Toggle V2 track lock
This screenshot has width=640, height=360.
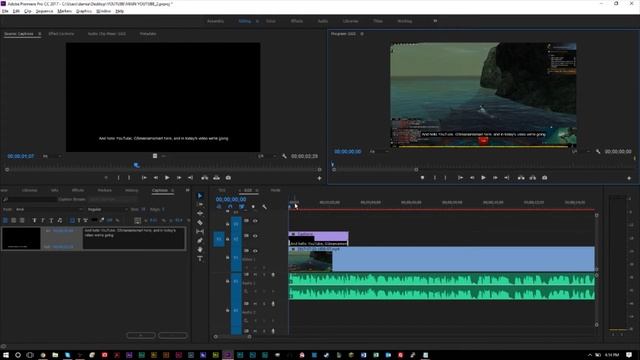pos(228,239)
